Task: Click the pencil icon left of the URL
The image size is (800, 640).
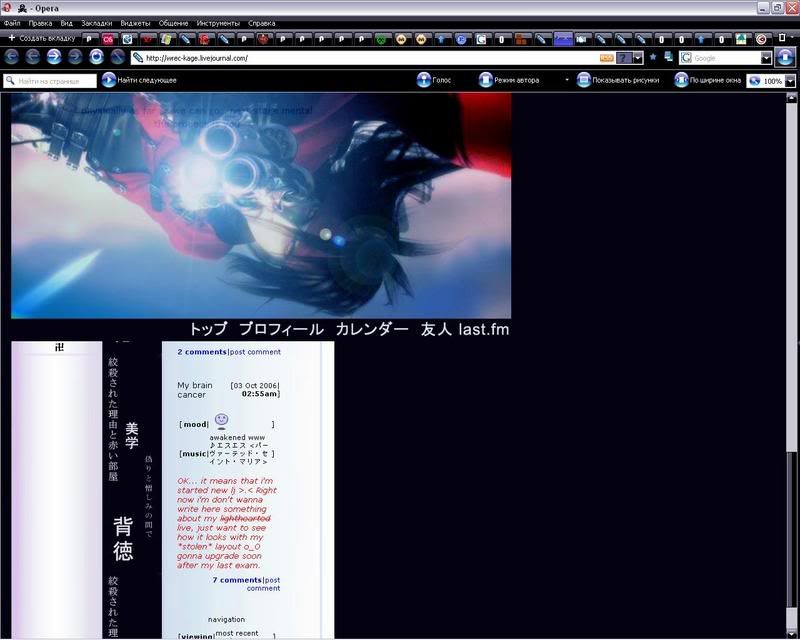Action: click(x=137, y=58)
